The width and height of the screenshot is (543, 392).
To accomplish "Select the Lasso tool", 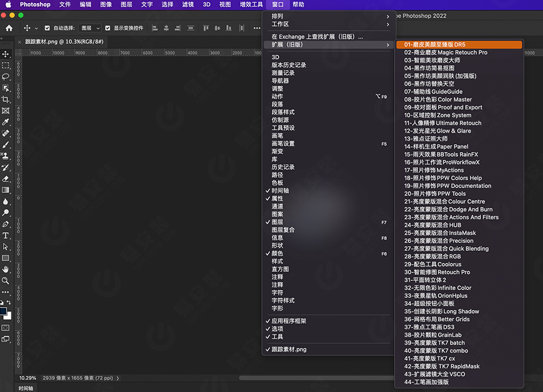I will [5, 77].
